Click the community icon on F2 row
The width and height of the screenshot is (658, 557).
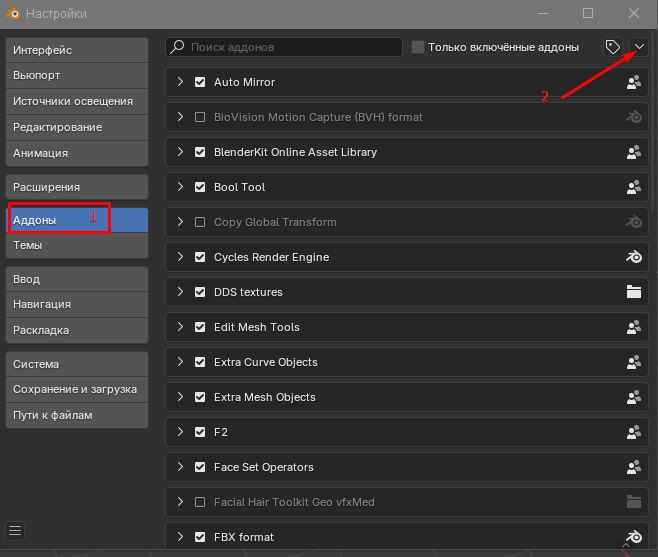(634, 432)
